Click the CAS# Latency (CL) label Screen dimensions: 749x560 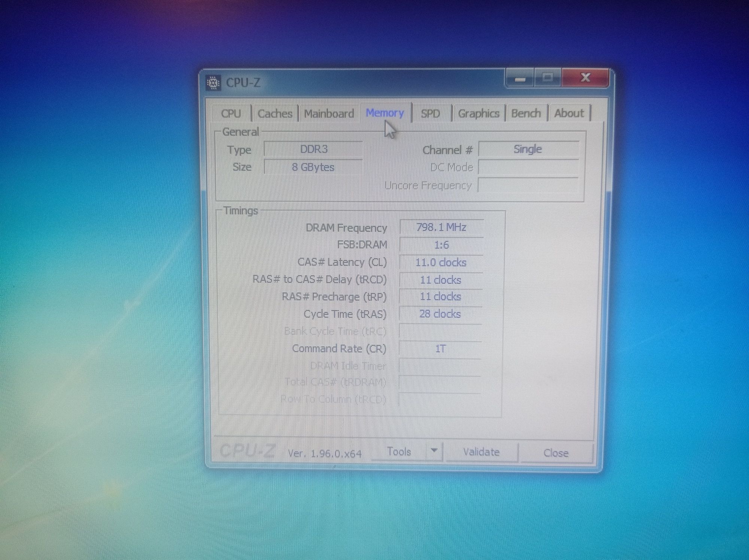point(342,262)
